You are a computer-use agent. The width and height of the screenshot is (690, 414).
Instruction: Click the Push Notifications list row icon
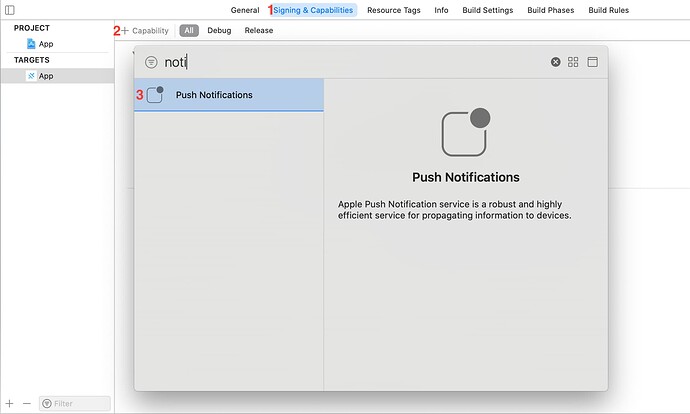pyautogui.click(x=155, y=94)
